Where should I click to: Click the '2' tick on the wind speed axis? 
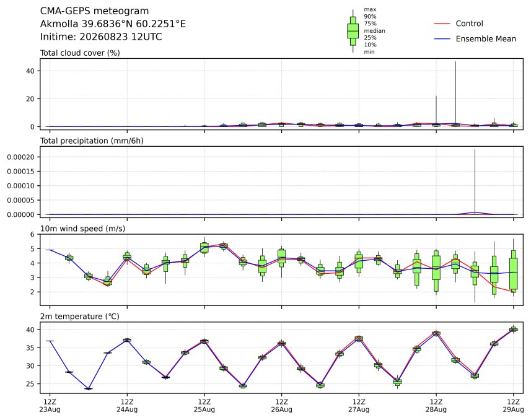(x=32, y=292)
